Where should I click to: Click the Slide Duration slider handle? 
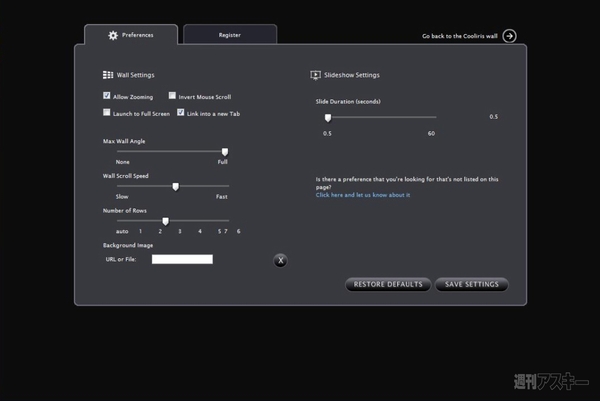pyautogui.click(x=328, y=118)
